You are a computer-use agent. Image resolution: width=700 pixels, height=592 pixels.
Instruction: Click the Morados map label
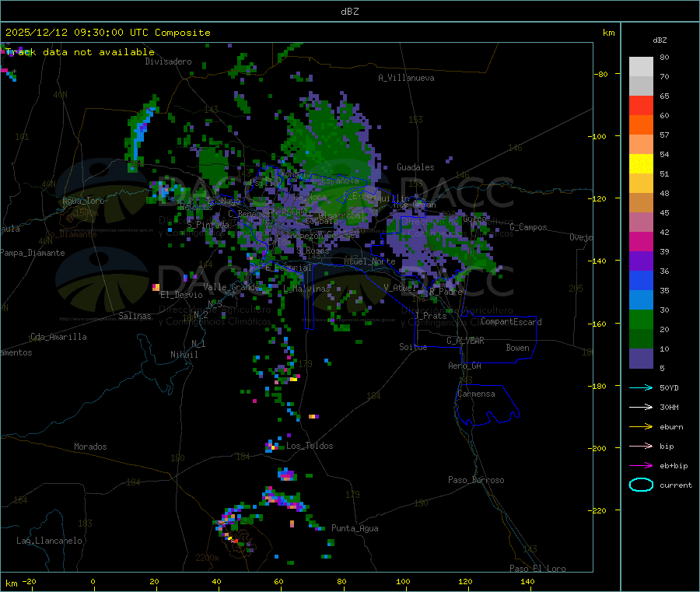pyautogui.click(x=90, y=447)
